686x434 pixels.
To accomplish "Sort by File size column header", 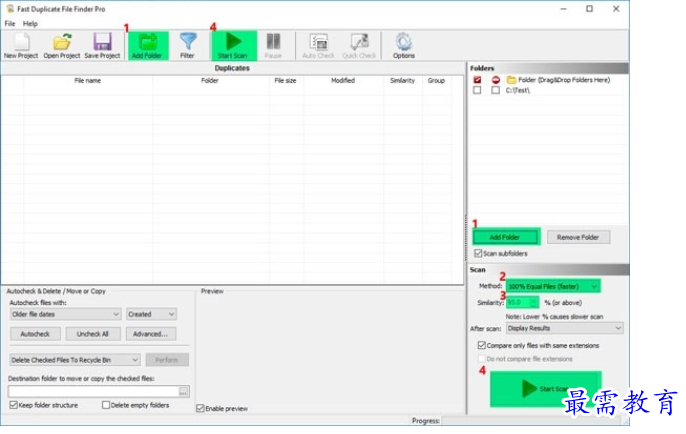I will 285,80.
